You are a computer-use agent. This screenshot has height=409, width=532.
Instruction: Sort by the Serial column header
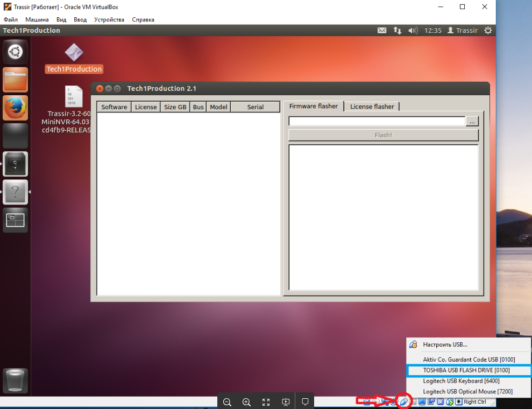(255, 107)
